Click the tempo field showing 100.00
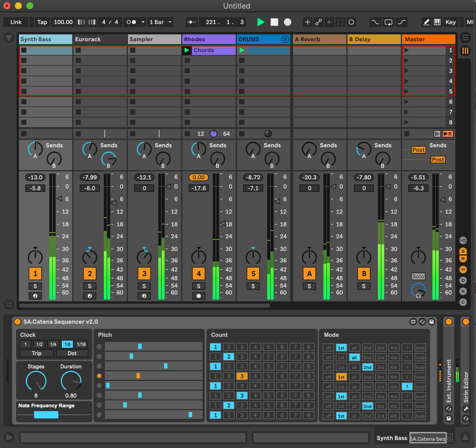 pyautogui.click(x=63, y=22)
